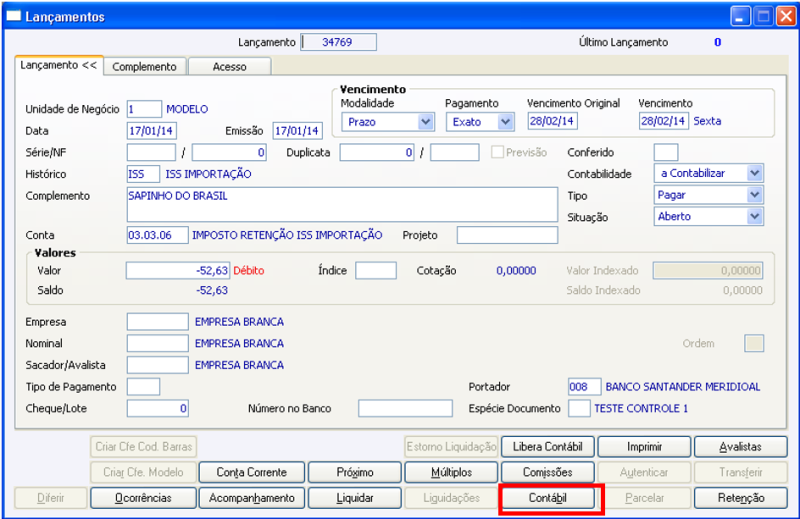This screenshot has height=519, width=800.
Task: Open the Modalidade Prazo dropdown
Action: (425, 122)
